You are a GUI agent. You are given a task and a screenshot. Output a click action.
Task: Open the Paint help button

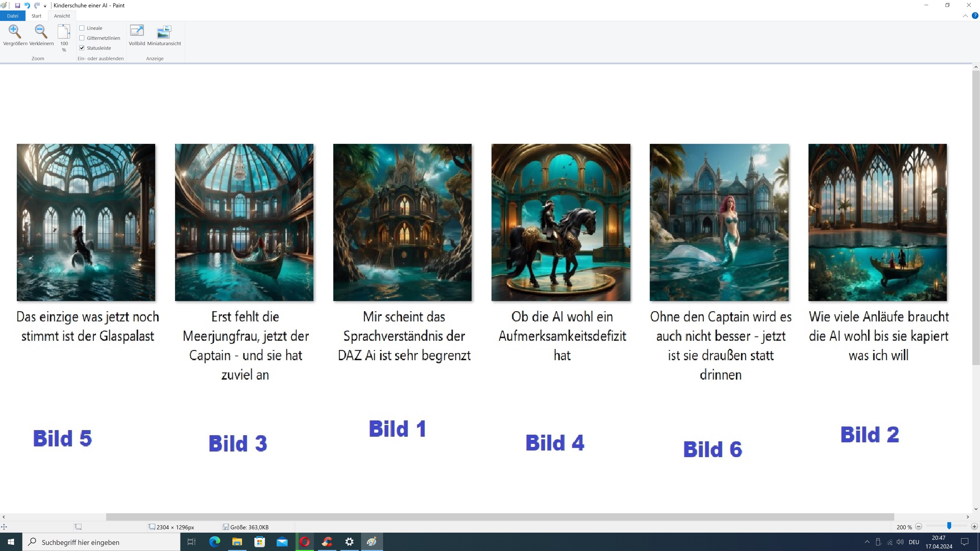click(x=975, y=16)
